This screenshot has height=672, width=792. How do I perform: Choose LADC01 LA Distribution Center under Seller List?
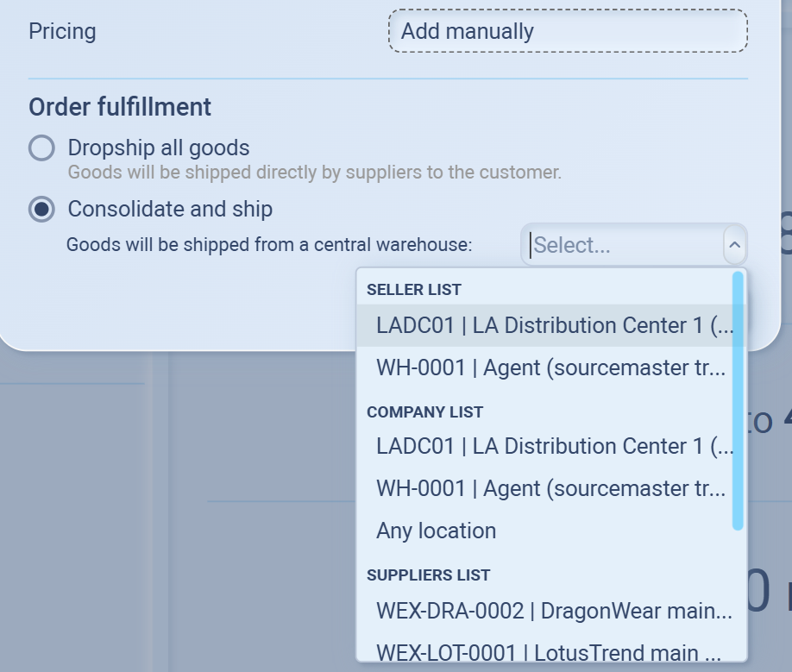pyautogui.click(x=554, y=325)
